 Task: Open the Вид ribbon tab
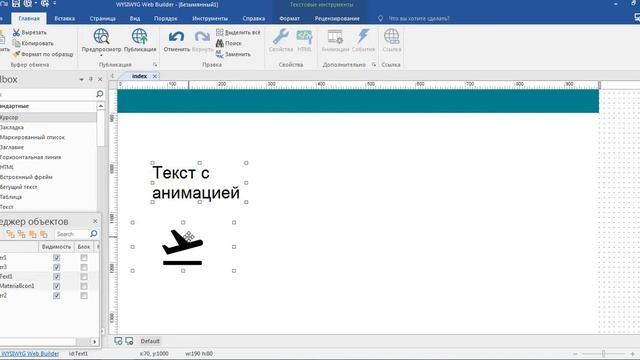tap(135, 18)
